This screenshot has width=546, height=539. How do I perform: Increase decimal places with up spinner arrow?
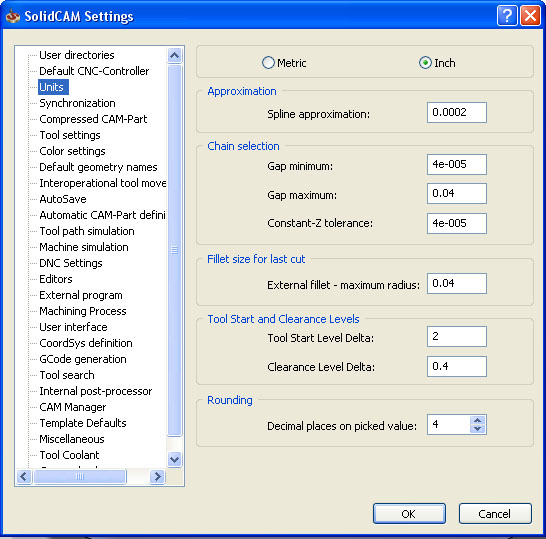click(x=477, y=420)
